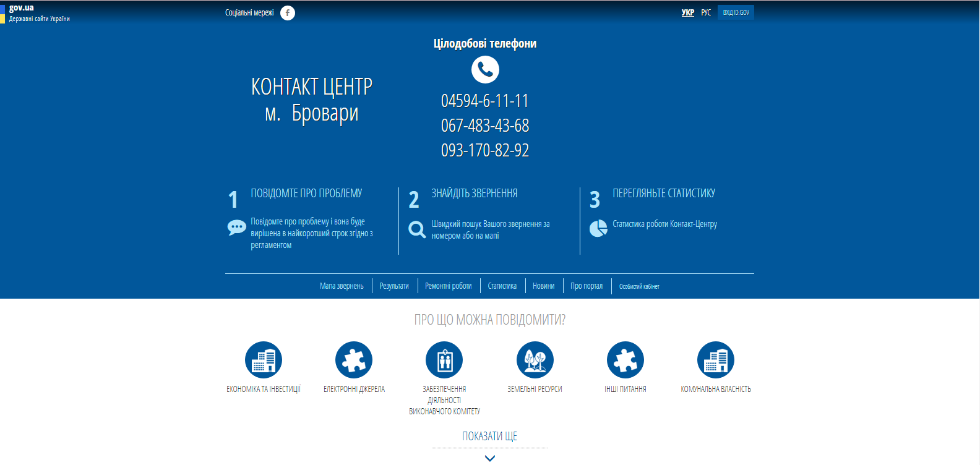The image size is (980, 465).
Task: Click the speech bubble report icon
Action: click(x=236, y=228)
